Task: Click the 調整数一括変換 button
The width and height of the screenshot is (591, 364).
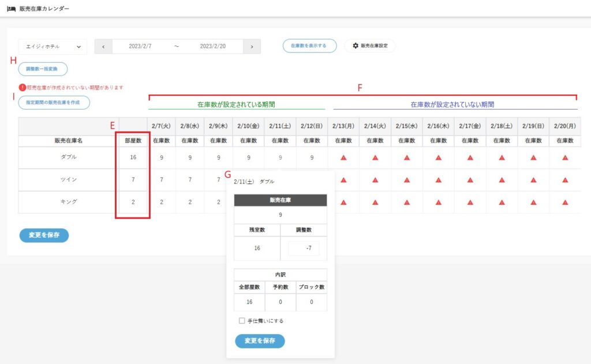Action: 43,69
